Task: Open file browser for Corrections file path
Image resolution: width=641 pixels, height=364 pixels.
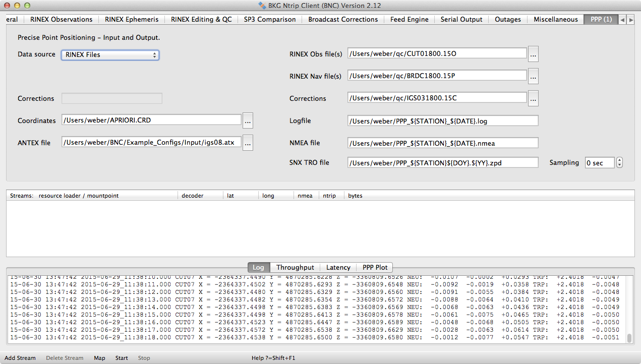Action: 533,98
